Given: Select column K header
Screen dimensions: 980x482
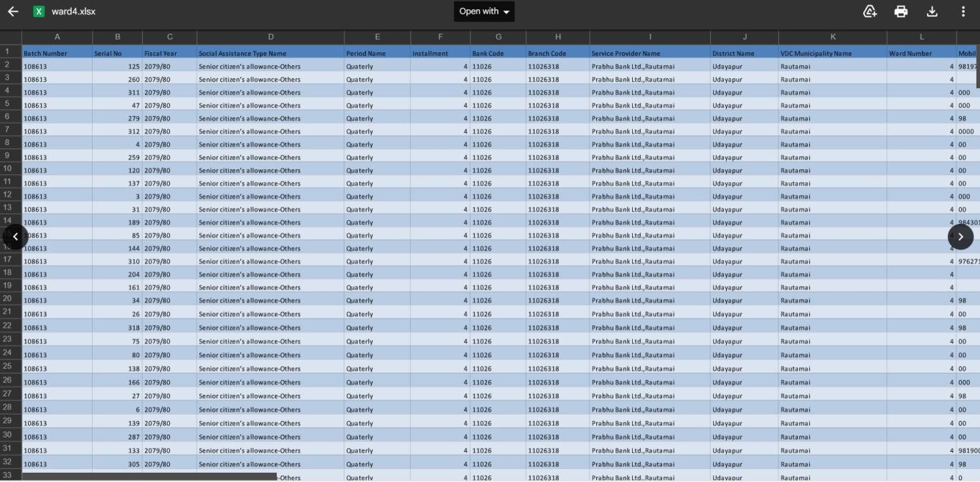Looking at the screenshot, I should click(833, 37).
